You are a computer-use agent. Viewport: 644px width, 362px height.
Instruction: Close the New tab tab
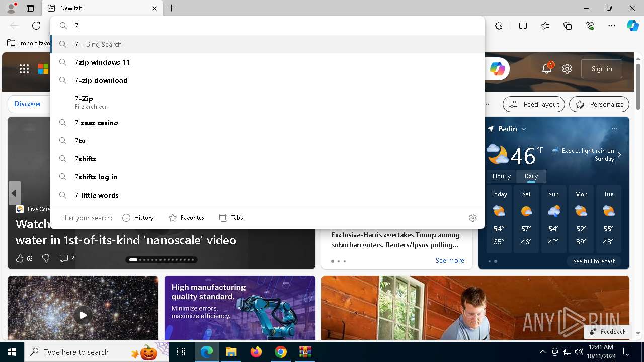[x=154, y=8]
